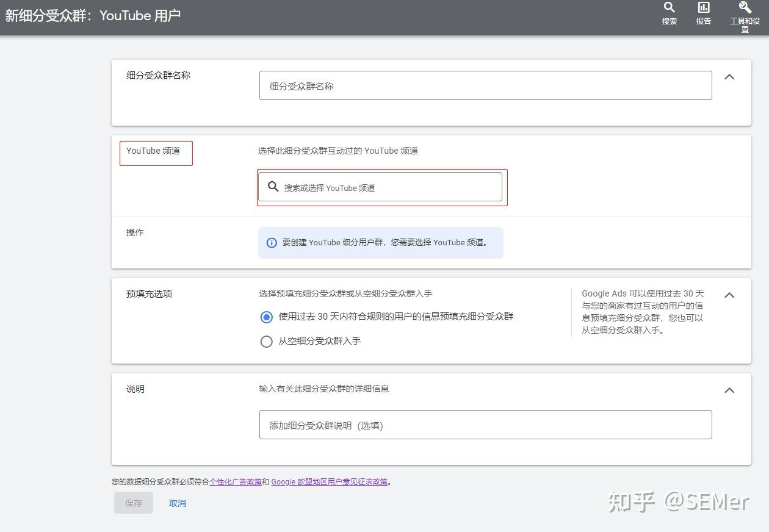
Task: Focus the 搜索或选择 YouTube 频道 field
Action: [380, 187]
